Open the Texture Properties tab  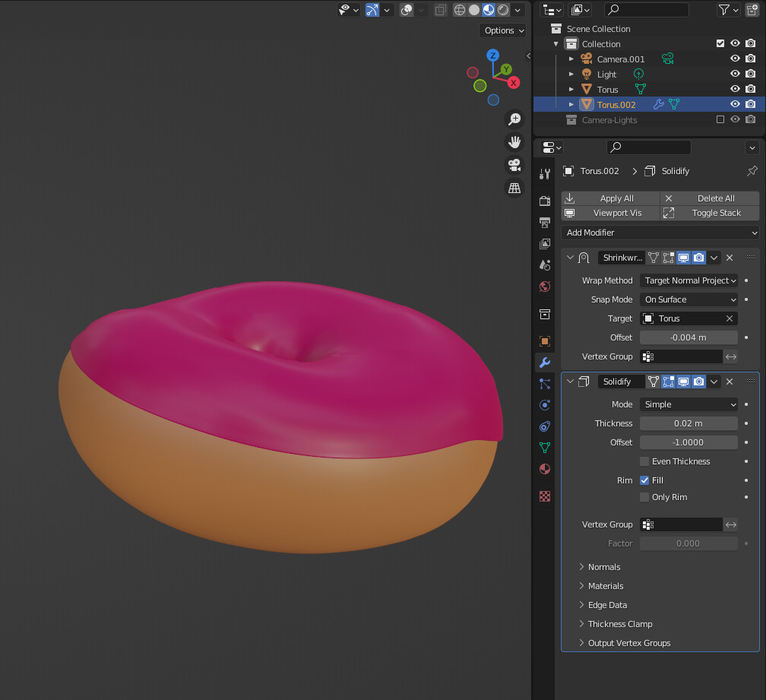[544, 496]
